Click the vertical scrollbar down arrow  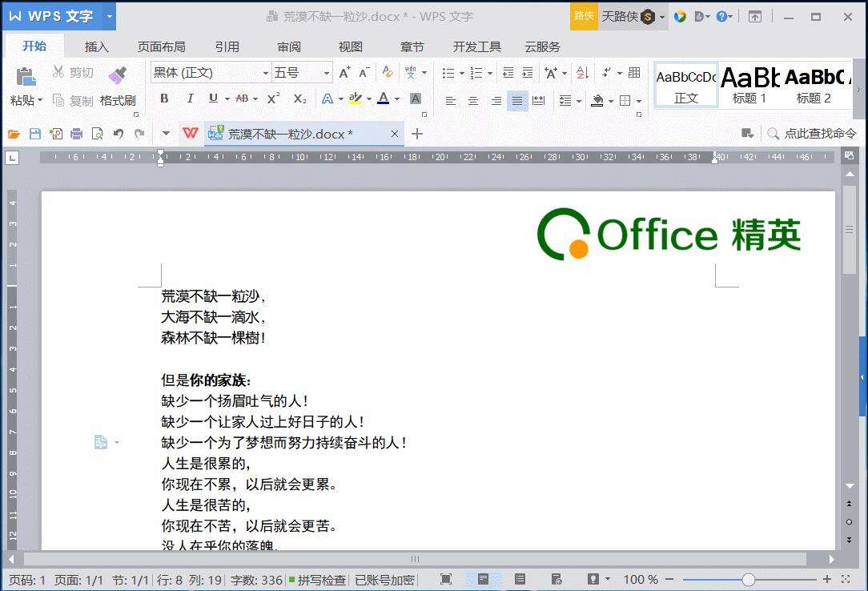(850, 486)
